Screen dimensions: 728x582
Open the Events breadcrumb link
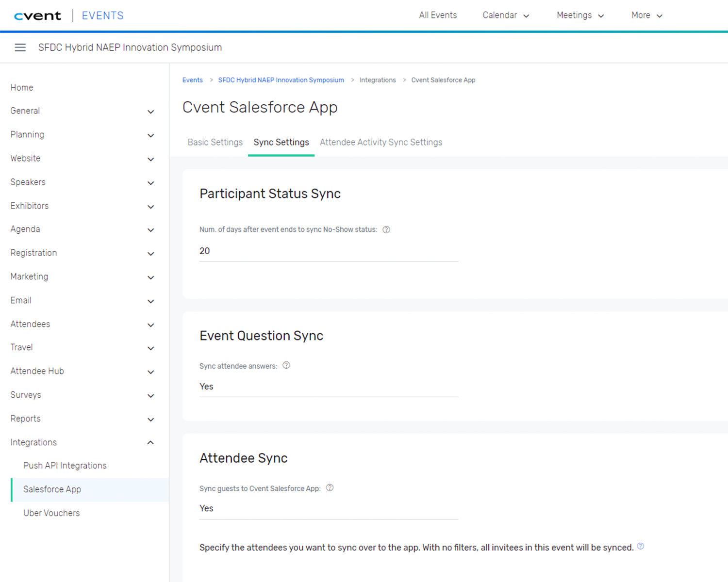(x=192, y=80)
